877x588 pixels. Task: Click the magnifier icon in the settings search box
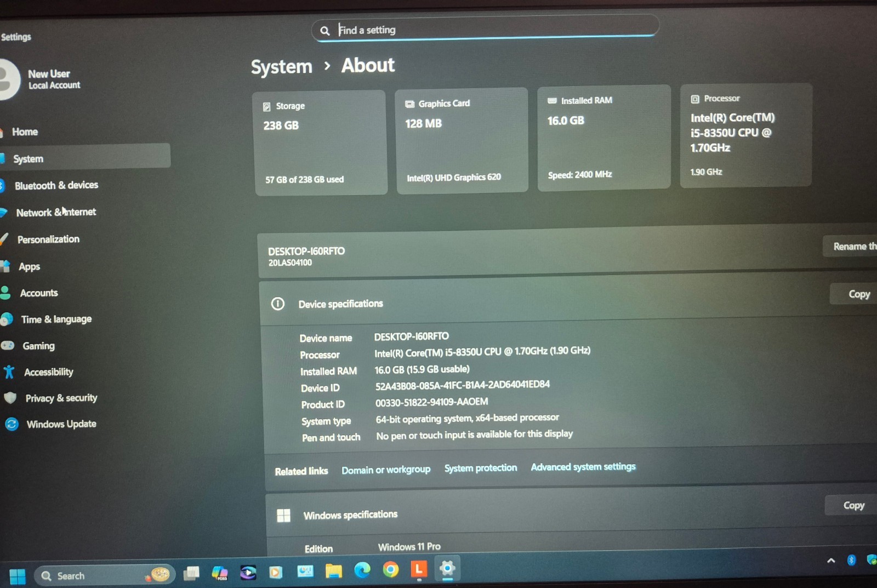324,31
